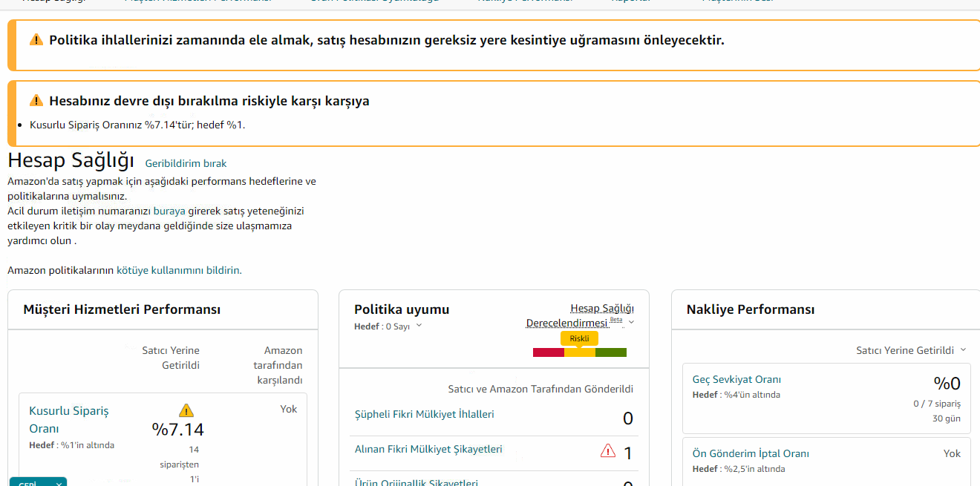This screenshot has width=980, height=486.
Task: Click count '0' for Şüpheli Fikri Mülkiyet İhlalleri
Action: pos(627,418)
